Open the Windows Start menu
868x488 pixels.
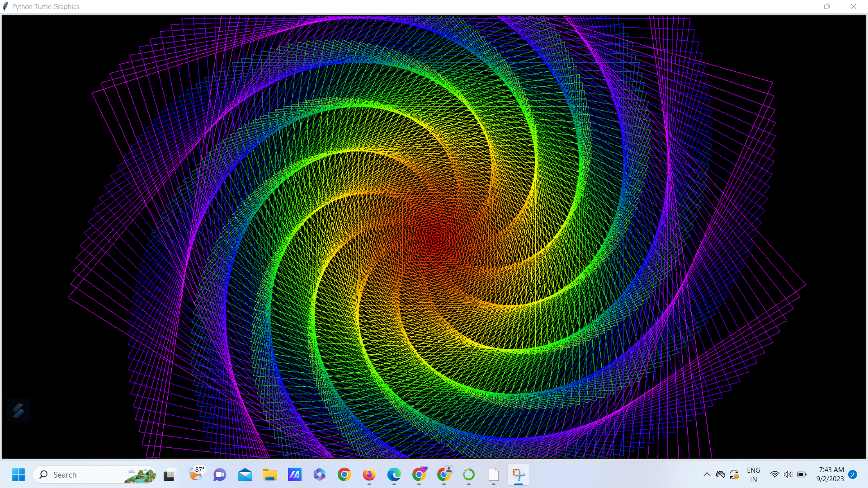(19, 474)
